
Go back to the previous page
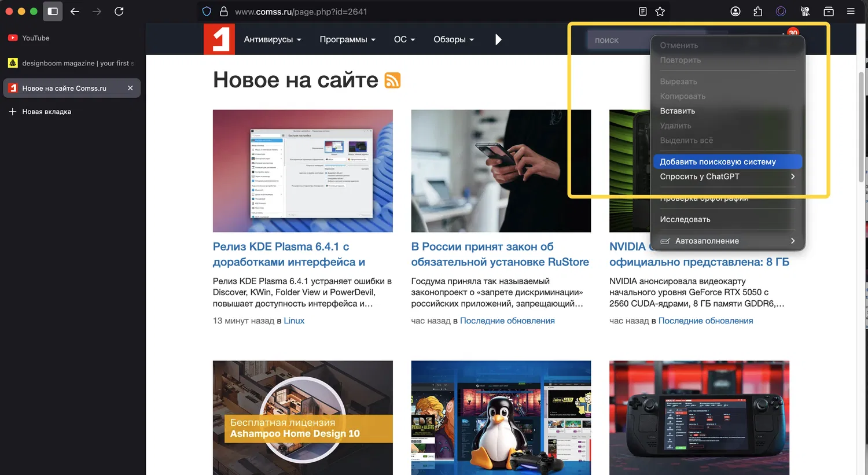(x=75, y=11)
